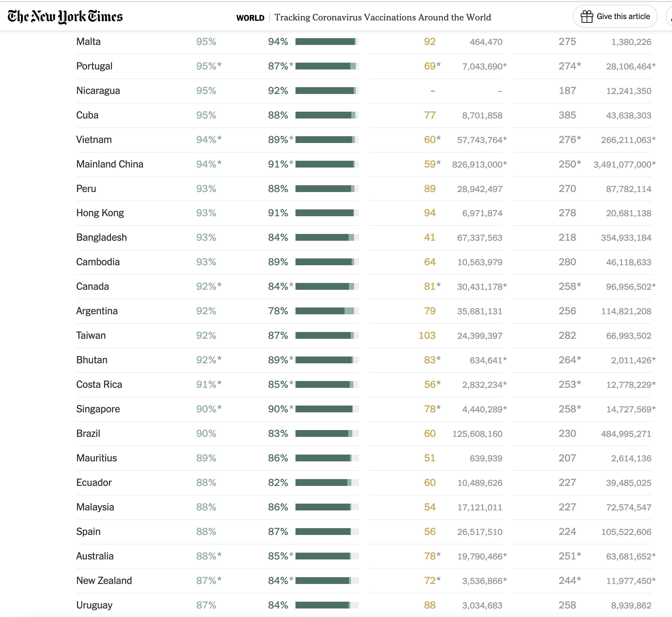Select the Singapore row label

[98, 409]
